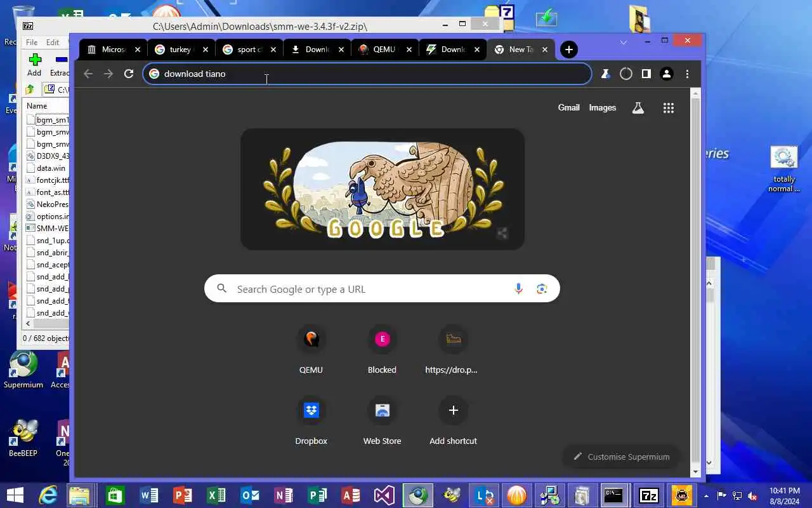Open the Supermium desktop shortcut
The height and width of the screenshot is (508, 812).
tap(23, 370)
